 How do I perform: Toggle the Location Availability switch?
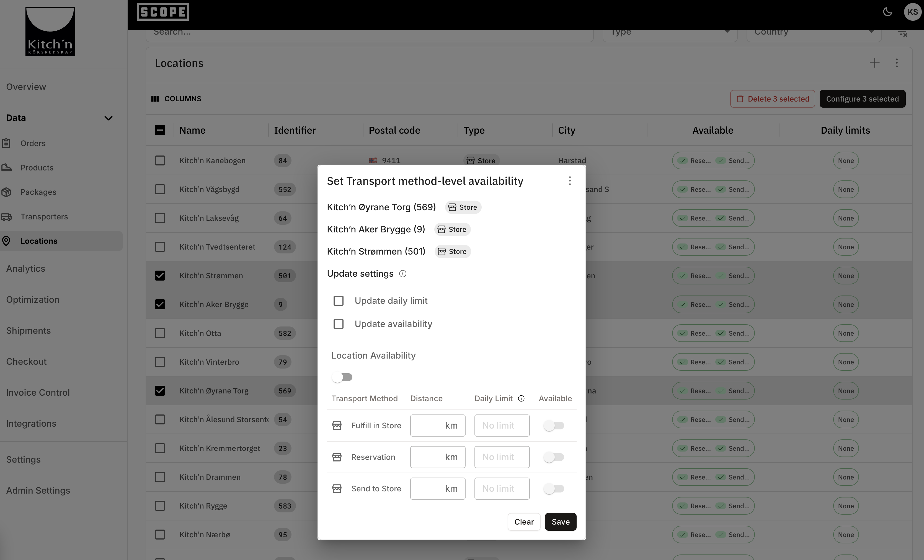(342, 377)
